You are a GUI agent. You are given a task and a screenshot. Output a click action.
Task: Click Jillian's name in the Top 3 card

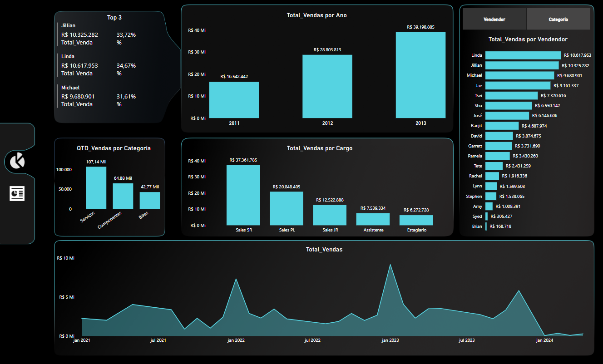coord(69,26)
